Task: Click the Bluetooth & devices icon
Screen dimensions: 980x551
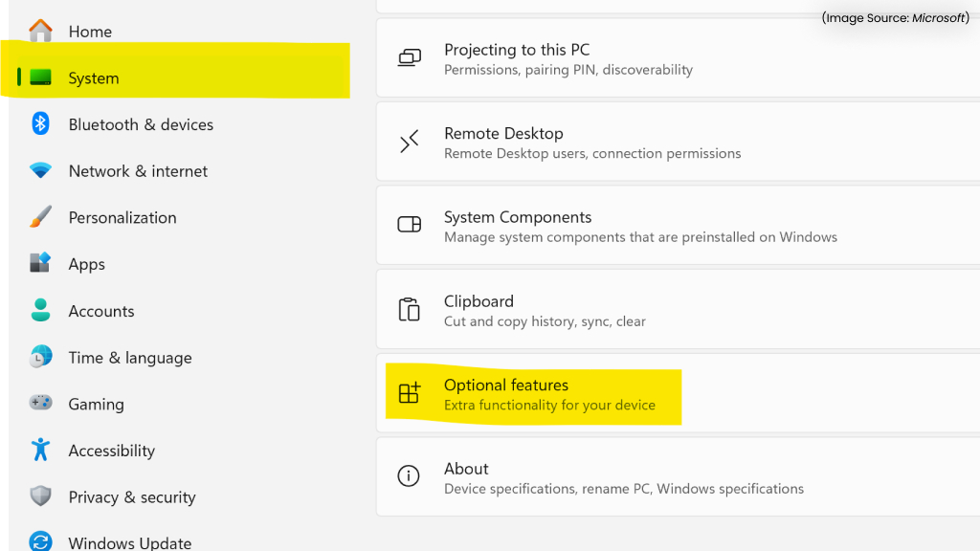Action: 40,123
